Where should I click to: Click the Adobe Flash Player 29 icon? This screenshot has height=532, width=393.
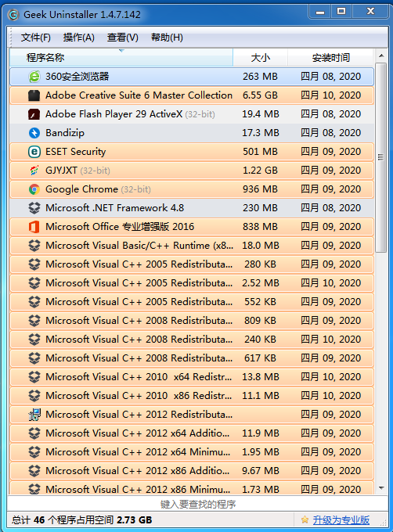[x=34, y=114]
